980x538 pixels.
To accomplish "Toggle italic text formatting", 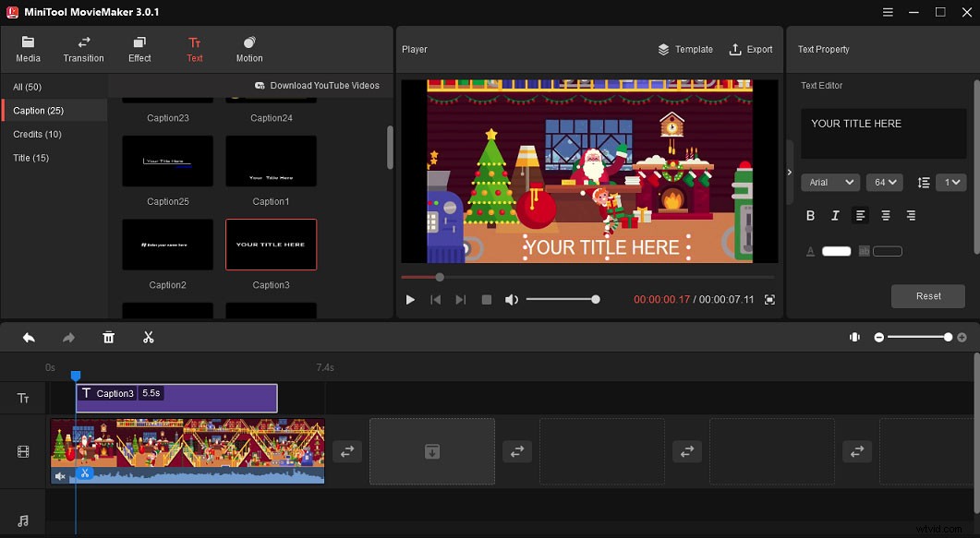I will coord(834,215).
